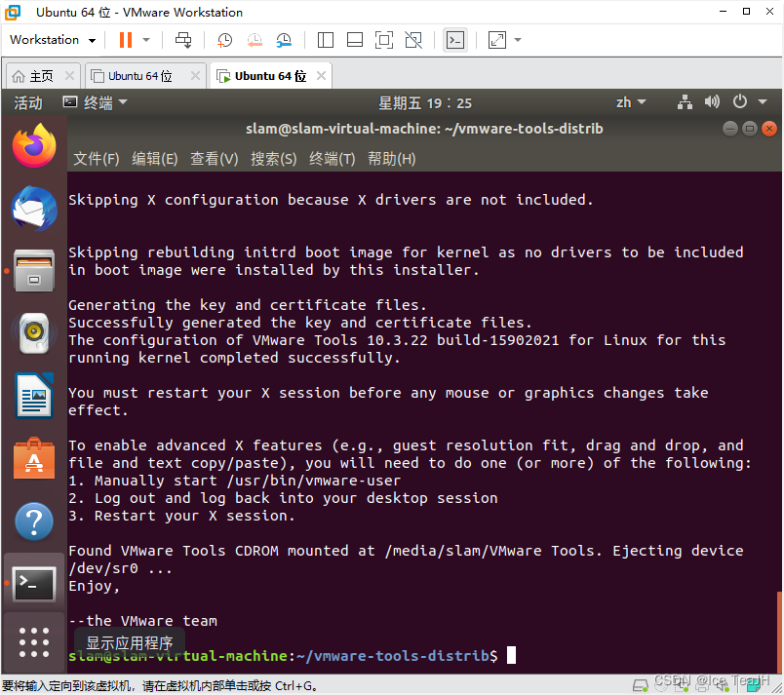Click the network icon in Ubuntu top bar
This screenshot has width=784, height=695.
coord(684,101)
